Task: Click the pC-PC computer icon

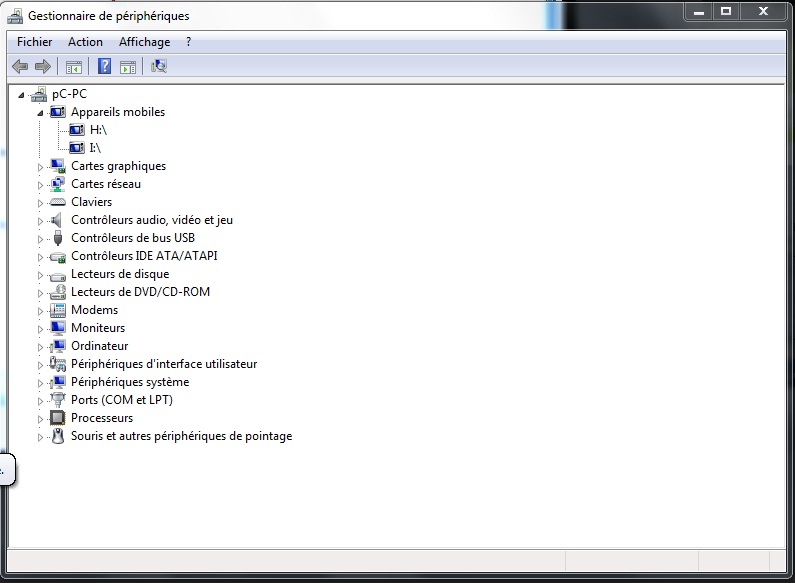Action: [39, 94]
